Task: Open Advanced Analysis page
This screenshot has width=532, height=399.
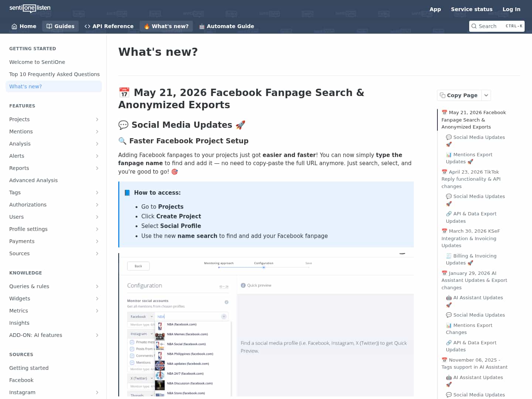Action: 54,180
